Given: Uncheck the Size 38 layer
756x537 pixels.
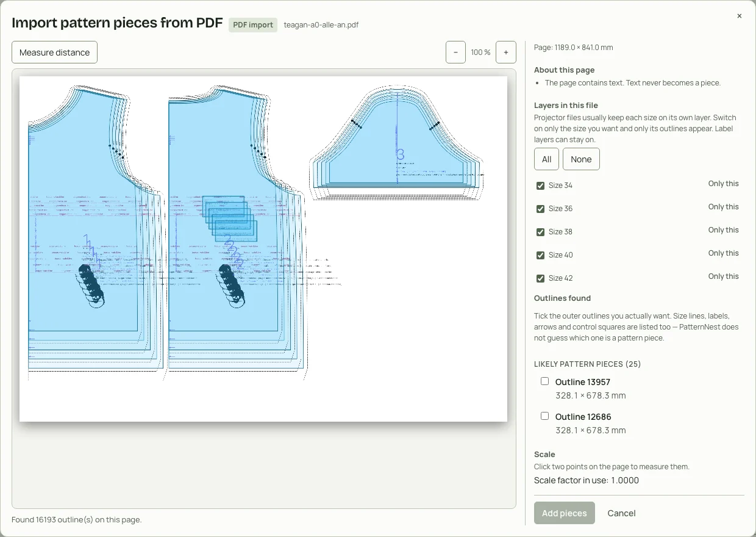Looking at the screenshot, I should 540,232.
